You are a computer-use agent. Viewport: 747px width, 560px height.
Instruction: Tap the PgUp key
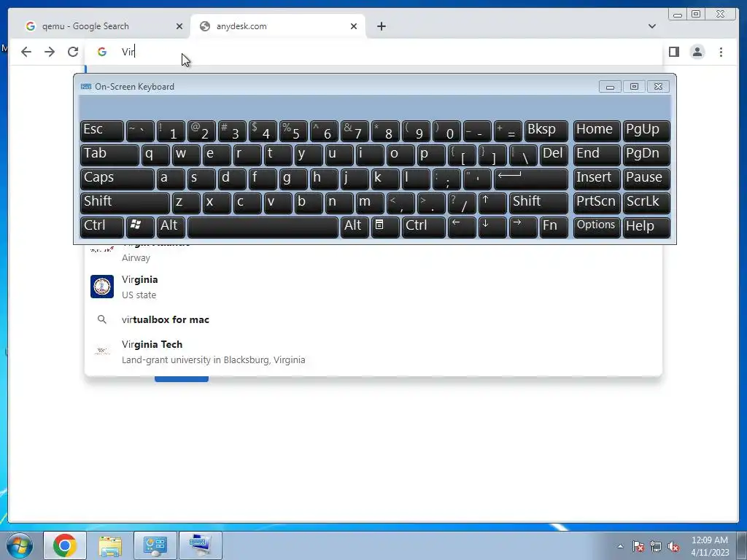coord(646,131)
